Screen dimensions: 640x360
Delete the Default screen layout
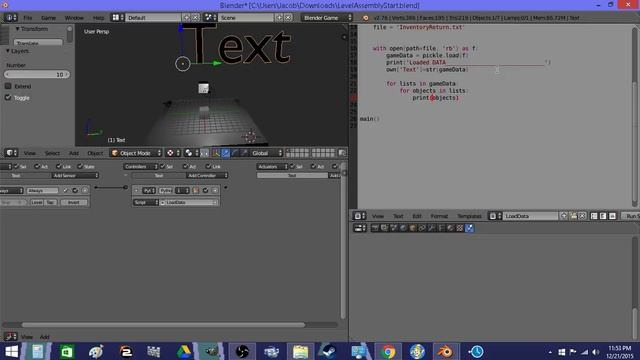[196, 18]
